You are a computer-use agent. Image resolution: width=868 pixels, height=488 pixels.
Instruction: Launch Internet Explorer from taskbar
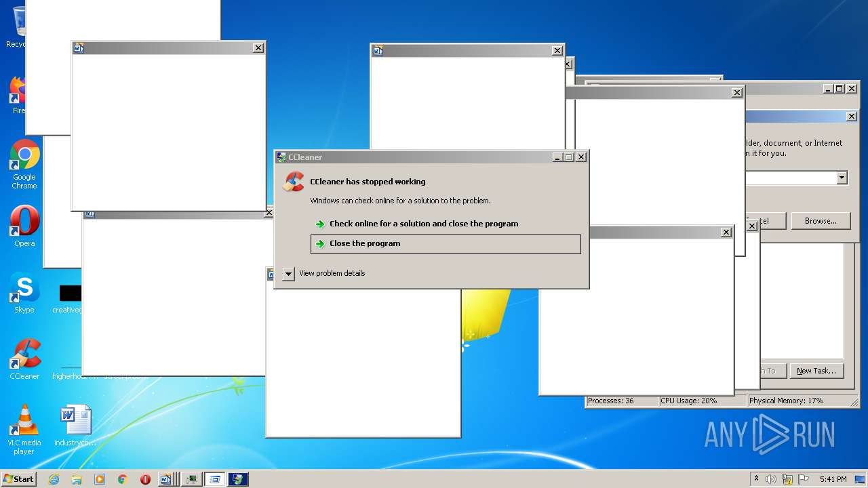point(54,479)
